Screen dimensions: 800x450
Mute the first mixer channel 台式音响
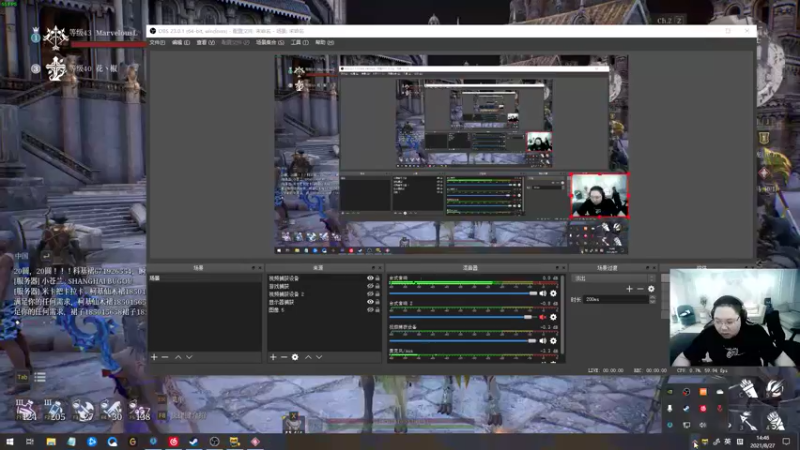point(543,293)
